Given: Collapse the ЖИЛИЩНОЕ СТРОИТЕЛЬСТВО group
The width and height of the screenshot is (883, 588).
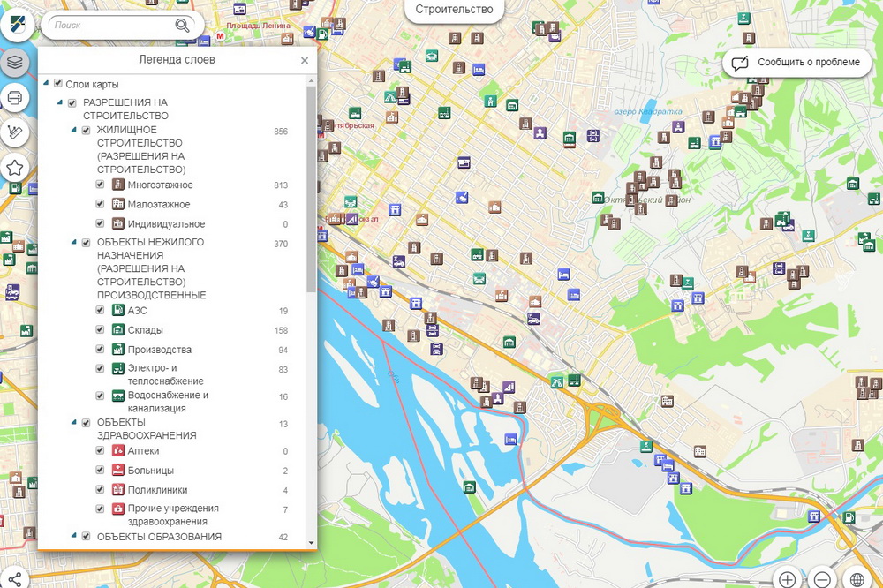Looking at the screenshot, I should [74, 130].
